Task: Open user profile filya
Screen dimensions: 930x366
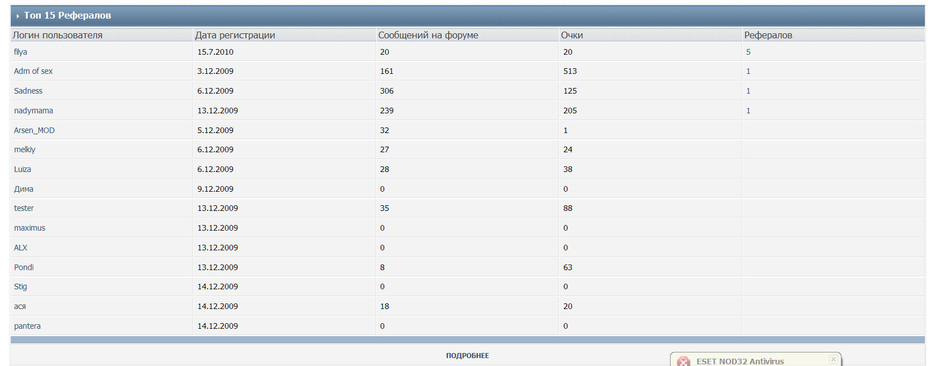Action: coord(21,52)
